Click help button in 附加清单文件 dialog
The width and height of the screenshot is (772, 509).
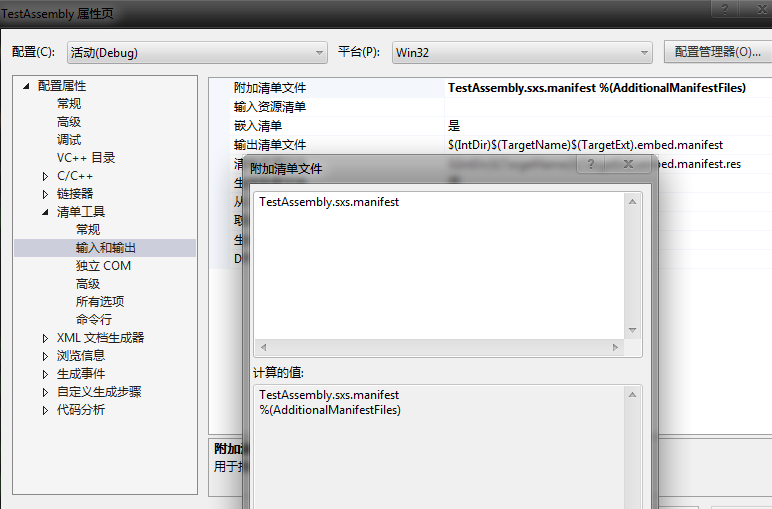(591, 164)
